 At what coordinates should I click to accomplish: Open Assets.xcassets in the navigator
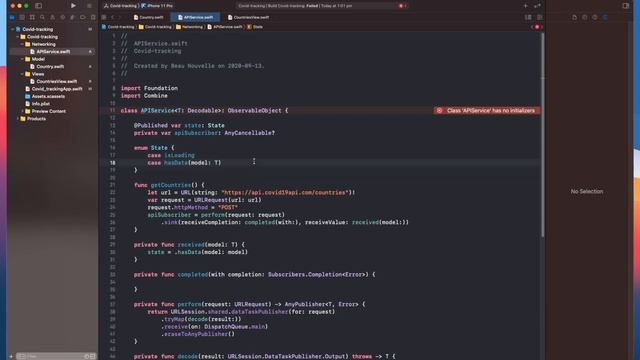point(48,96)
